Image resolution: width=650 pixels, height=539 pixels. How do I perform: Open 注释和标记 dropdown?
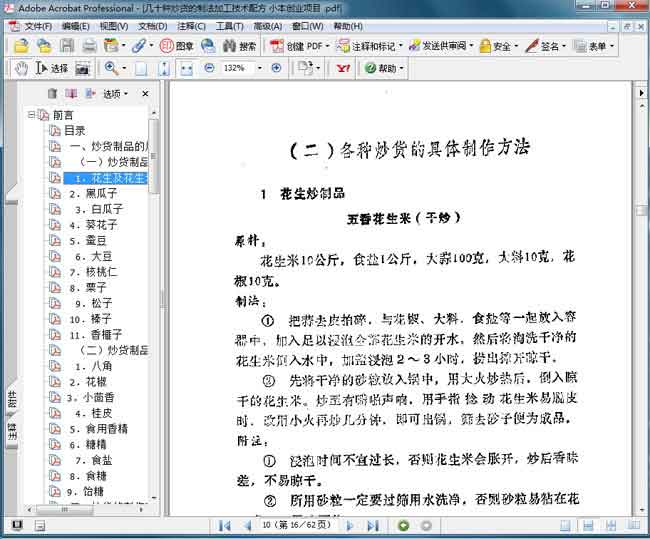(x=370, y=46)
